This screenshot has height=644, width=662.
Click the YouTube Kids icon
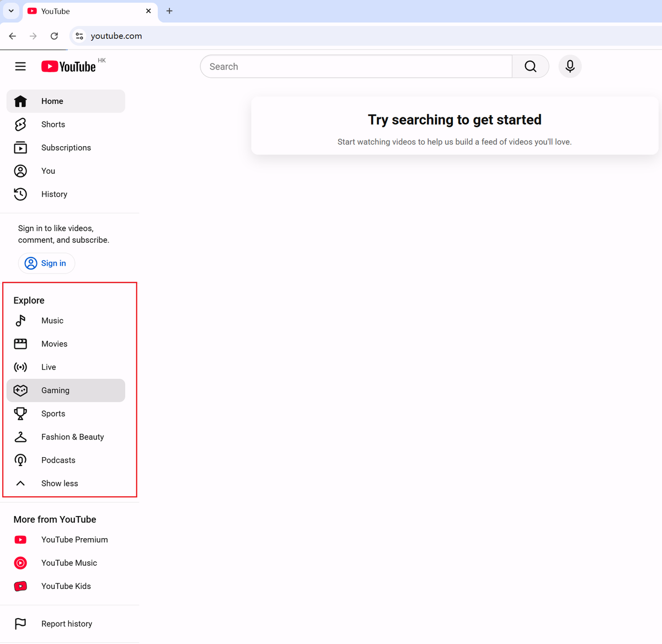pyautogui.click(x=20, y=586)
